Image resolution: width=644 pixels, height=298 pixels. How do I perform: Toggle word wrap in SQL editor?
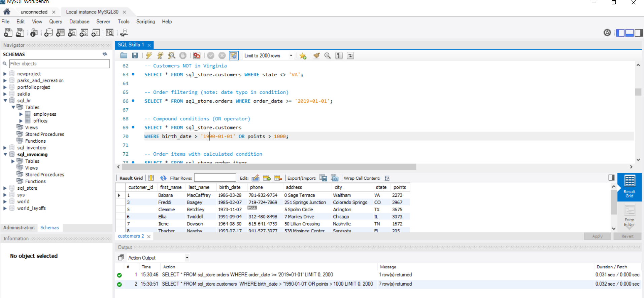coord(350,55)
